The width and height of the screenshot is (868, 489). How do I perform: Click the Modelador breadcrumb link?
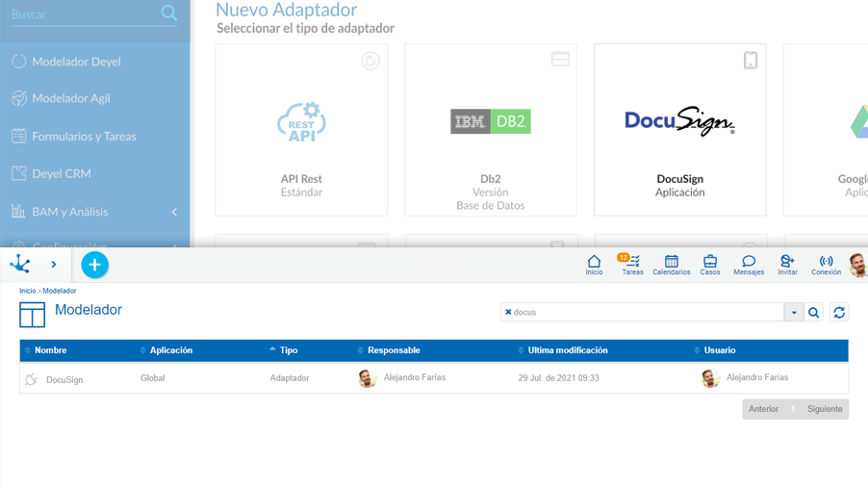[60, 291]
